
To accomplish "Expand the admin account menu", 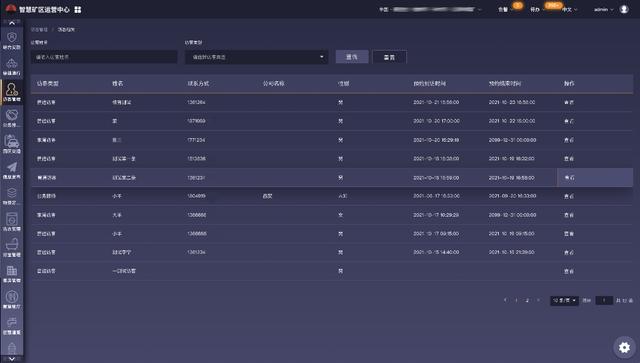I will pyautogui.click(x=604, y=9).
